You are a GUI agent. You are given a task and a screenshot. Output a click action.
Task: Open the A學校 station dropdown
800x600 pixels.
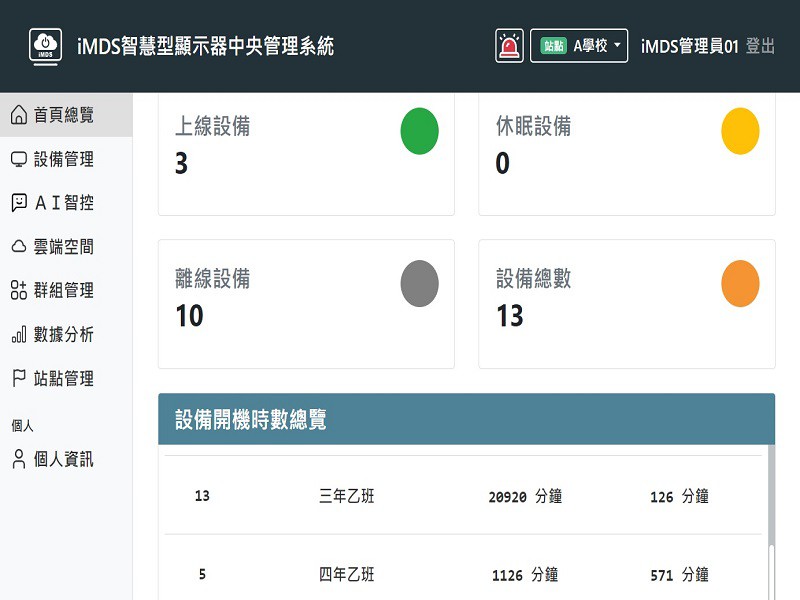(579, 46)
